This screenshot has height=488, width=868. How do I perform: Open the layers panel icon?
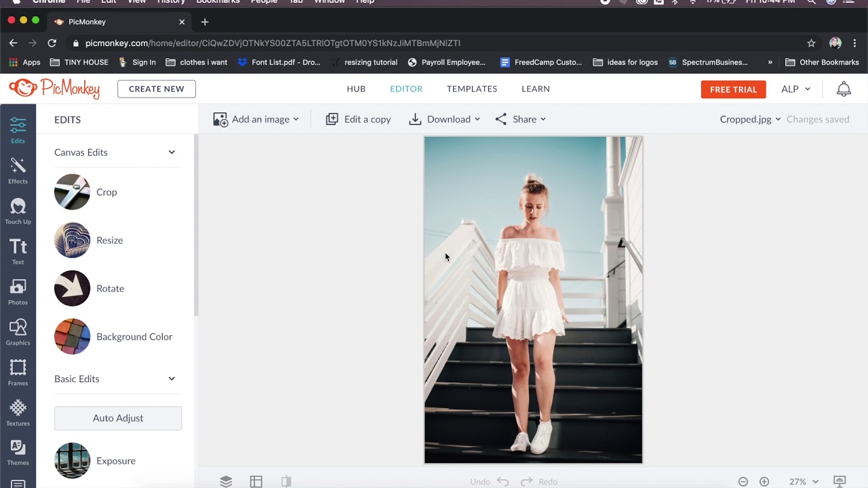tap(226, 481)
